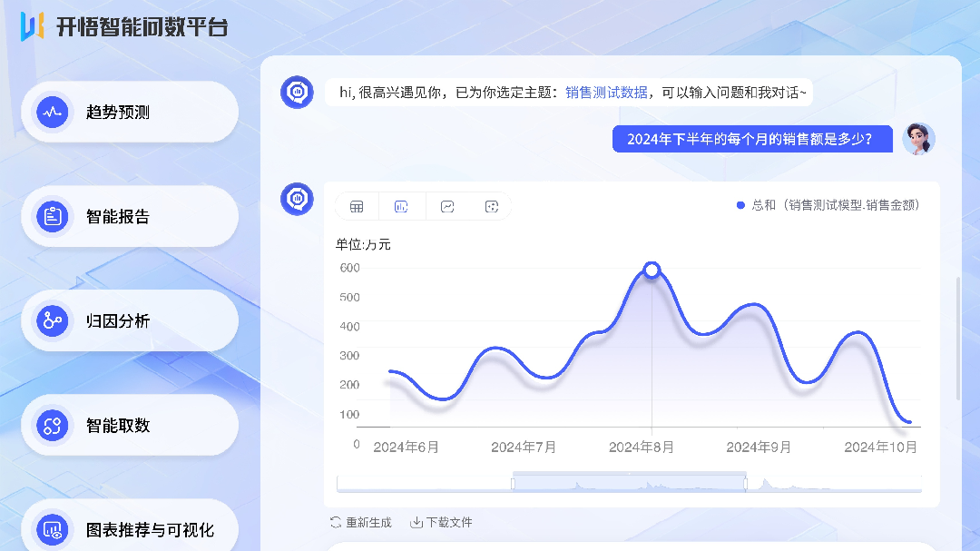Image resolution: width=980 pixels, height=551 pixels.
Task: Click the 下载文件 download button
Action: [x=442, y=523]
